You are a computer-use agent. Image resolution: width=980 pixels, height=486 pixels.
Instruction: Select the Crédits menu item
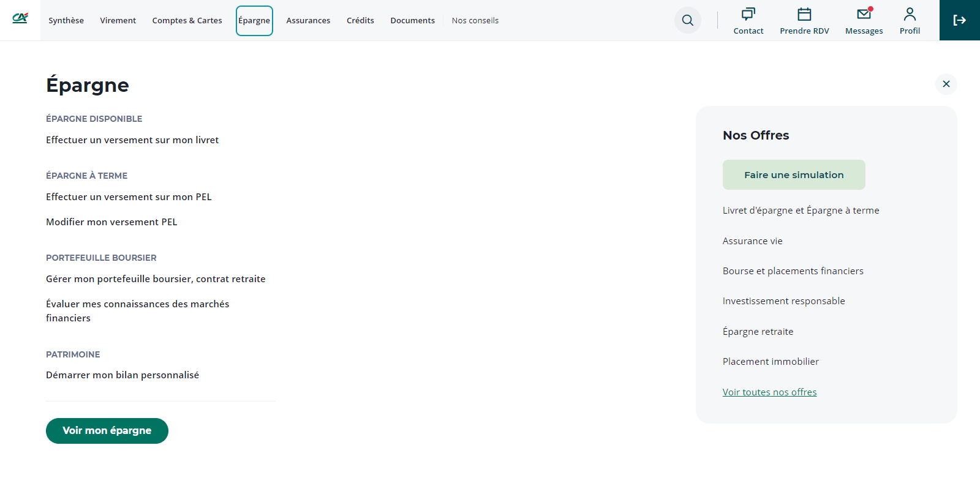pyautogui.click(x=360, y=21)
